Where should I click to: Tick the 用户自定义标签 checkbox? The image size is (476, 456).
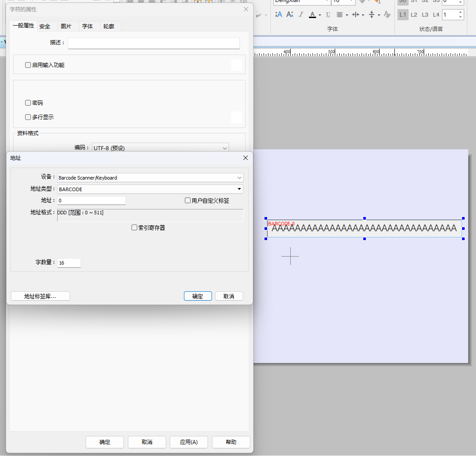(x=188, y=201)
